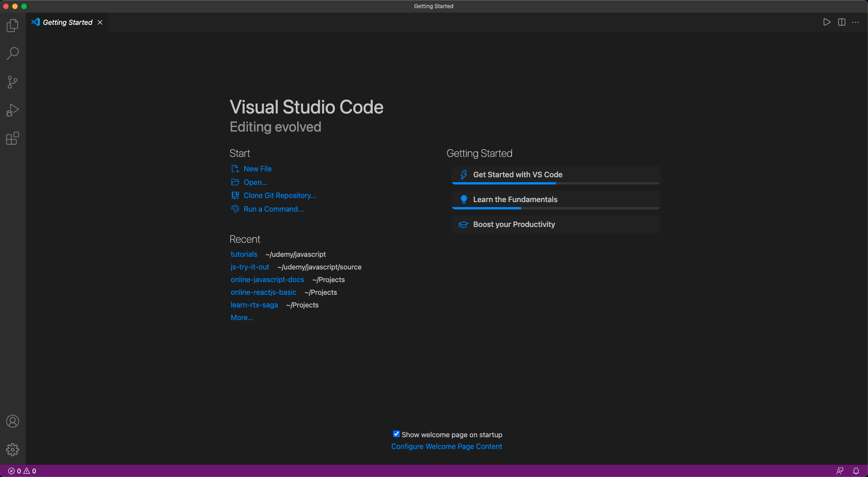Click the More... recent link

click(x=242, y=317)
